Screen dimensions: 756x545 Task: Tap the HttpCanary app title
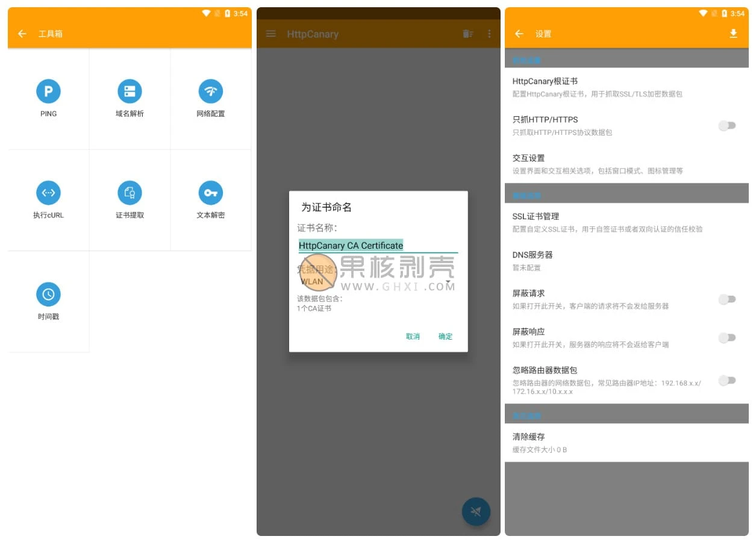313,34
